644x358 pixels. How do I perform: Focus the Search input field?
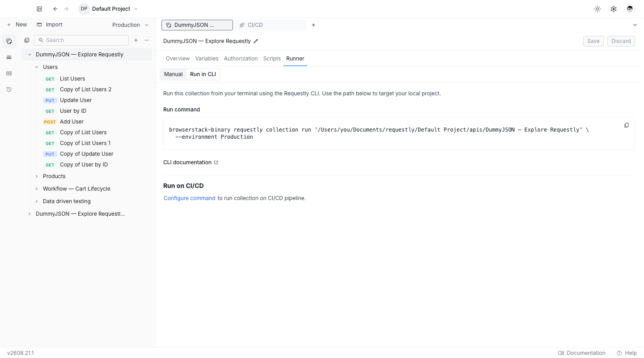click(x=81, y=40)
